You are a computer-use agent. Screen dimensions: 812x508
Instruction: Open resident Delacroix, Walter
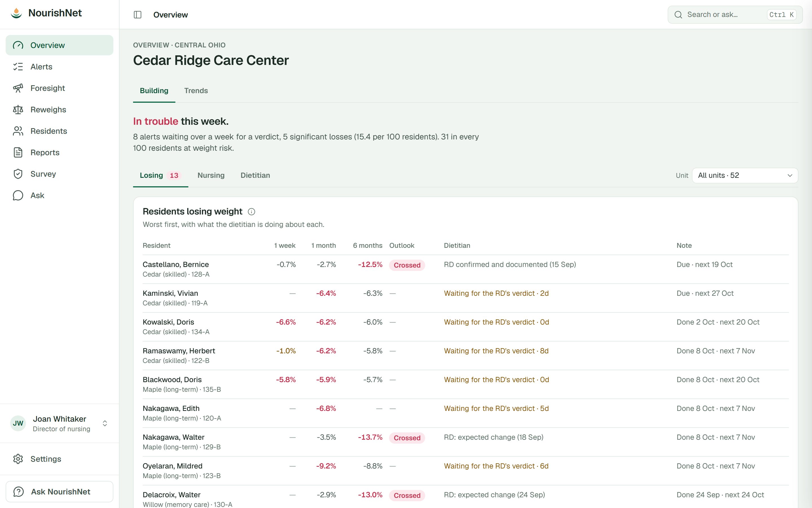coord(171,495)
